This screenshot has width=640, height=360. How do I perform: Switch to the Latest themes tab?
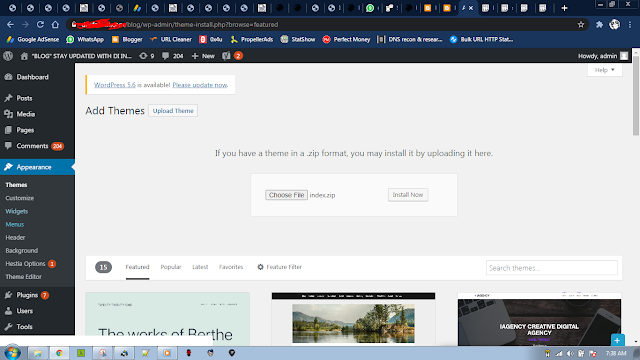(200, 267)
